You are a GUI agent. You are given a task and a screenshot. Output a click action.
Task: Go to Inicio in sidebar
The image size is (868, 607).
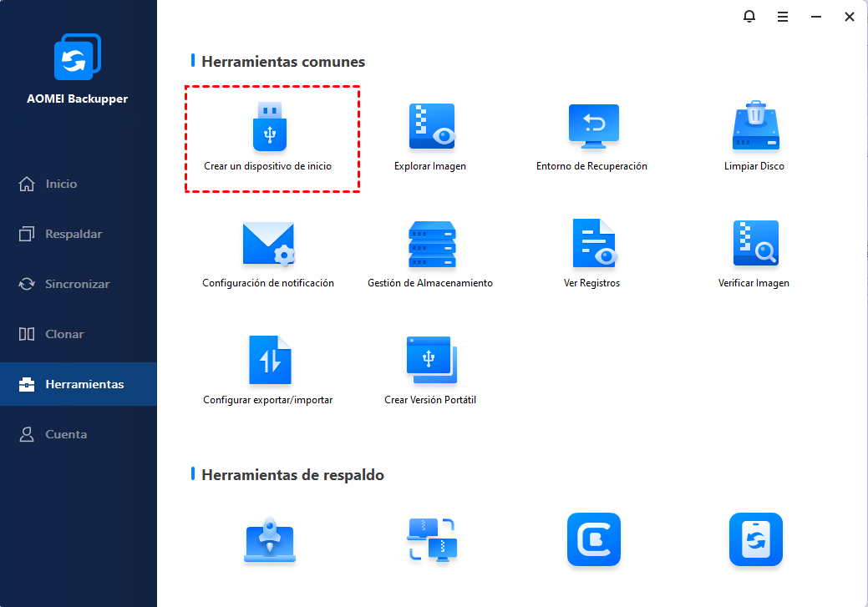pos(79,184)
